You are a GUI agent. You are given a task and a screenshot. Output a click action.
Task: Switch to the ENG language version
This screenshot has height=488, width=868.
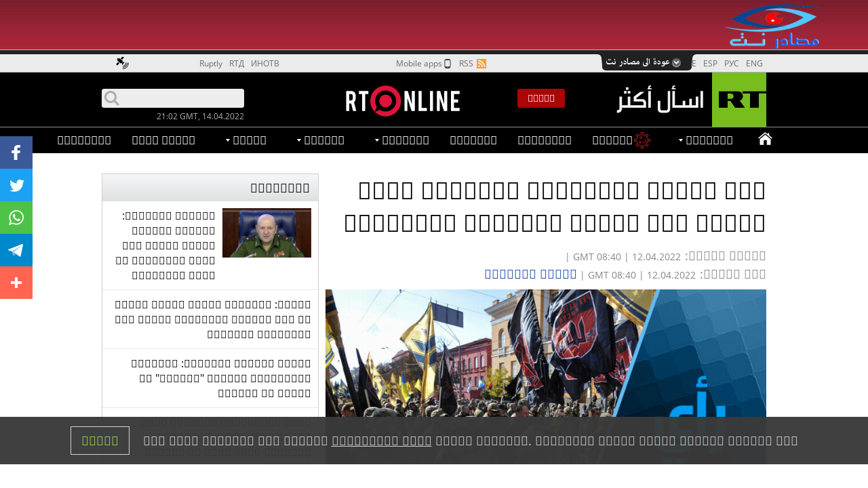754,64
